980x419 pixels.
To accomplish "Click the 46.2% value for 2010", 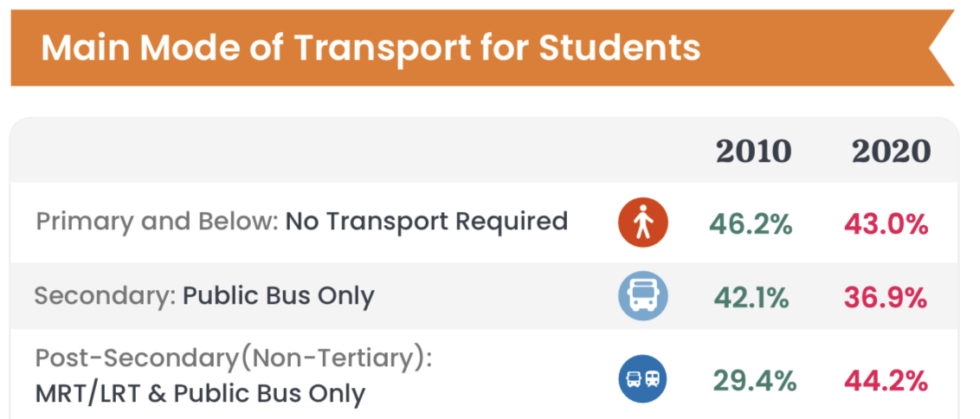I will [751, 225].
